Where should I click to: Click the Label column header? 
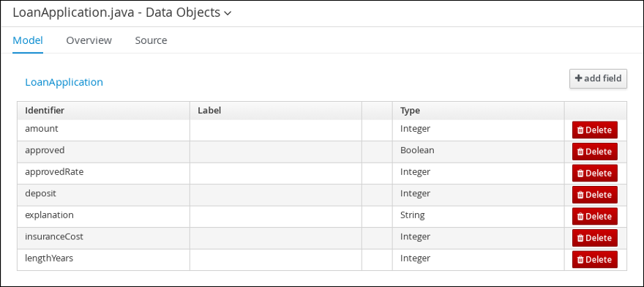[x=209, y=111]
